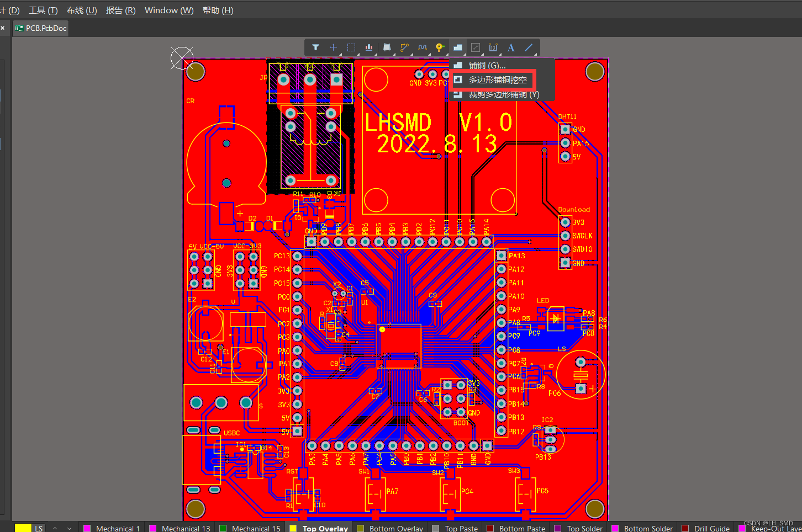
Task: Pick the dimension measurement tool
Action: (493, 47)
